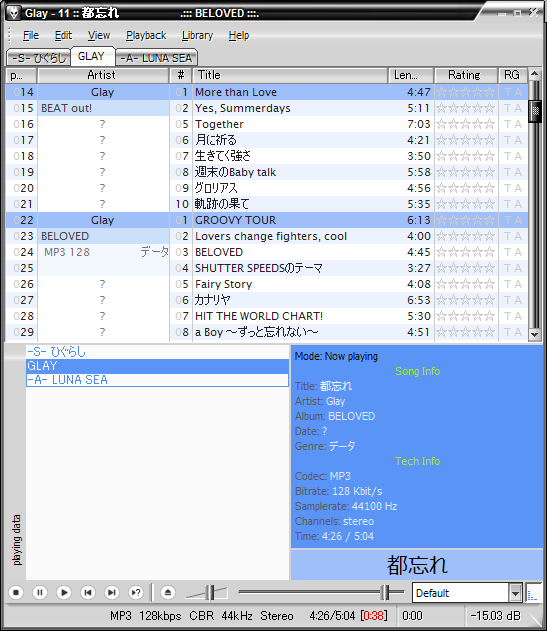The image size is (547, 631).
Task: Select the track a Boy ～ずっと忘れない～
Action: click(256, 332)
